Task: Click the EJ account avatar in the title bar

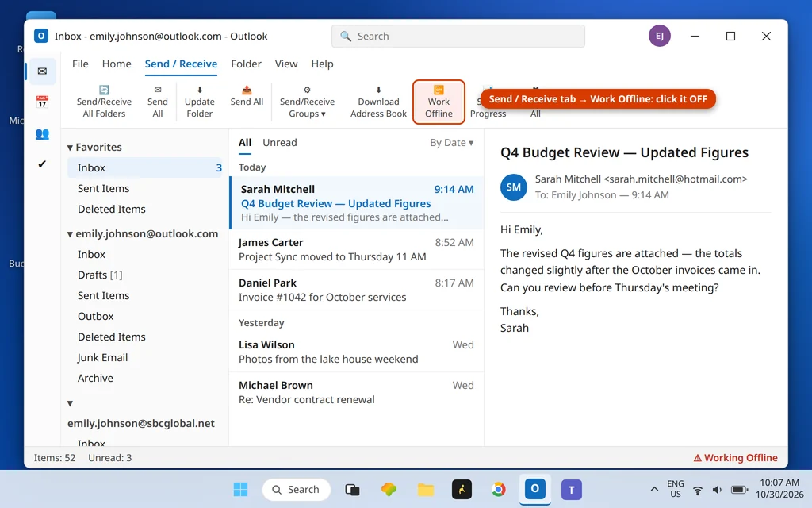Action: pyautogui.click(x=659, y=36)
